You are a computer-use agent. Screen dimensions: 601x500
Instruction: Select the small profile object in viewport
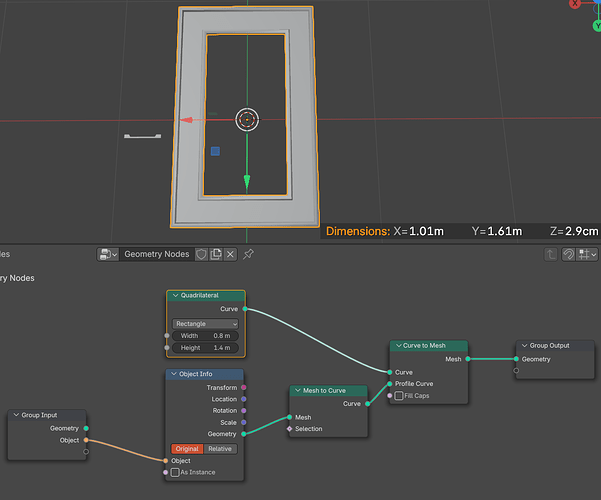click(x=142, y=136)
